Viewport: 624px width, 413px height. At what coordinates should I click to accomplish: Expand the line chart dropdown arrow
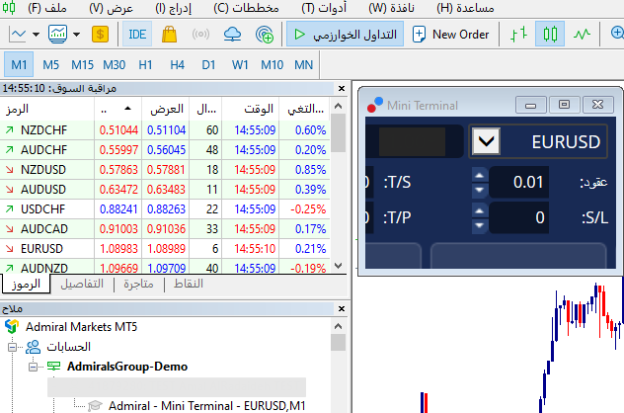(x=36, y=35)
